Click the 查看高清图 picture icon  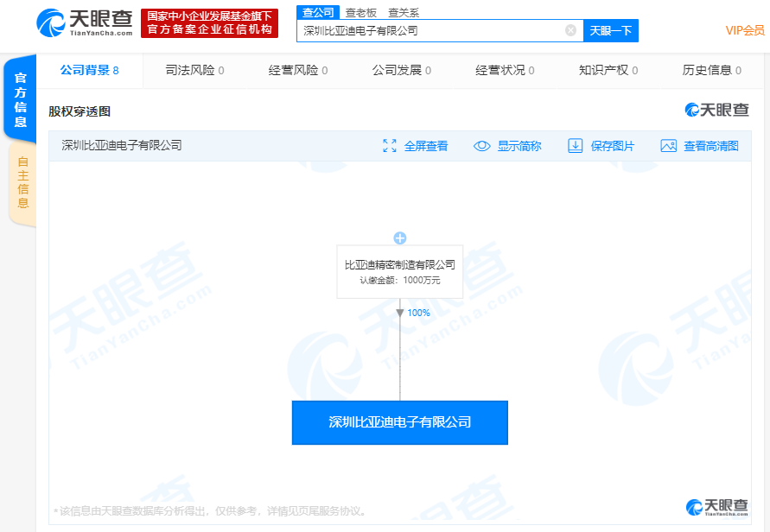668,146
